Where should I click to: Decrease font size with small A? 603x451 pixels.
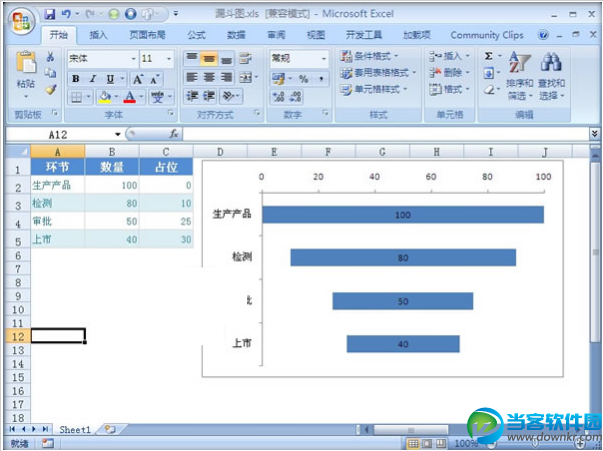(x=155, y=80)
